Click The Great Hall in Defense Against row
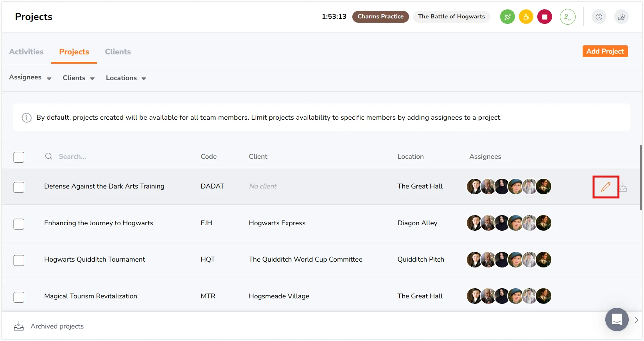This screenshot has height=341, width=644. (x=420, y=186)
